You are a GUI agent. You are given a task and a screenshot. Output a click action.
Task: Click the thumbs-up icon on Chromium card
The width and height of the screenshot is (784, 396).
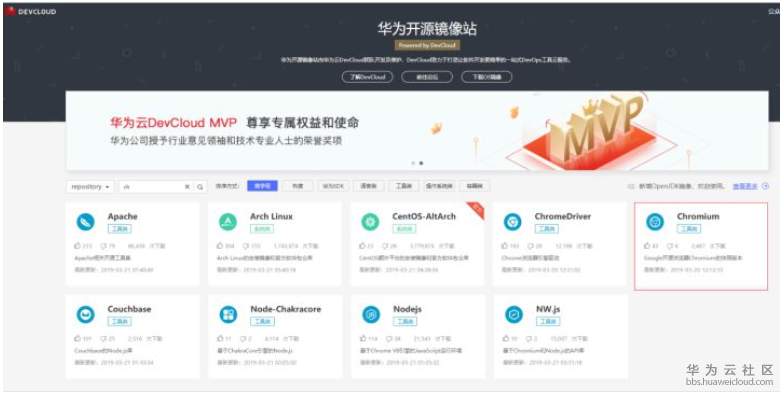pyautogui.click(x=647, y=246)
